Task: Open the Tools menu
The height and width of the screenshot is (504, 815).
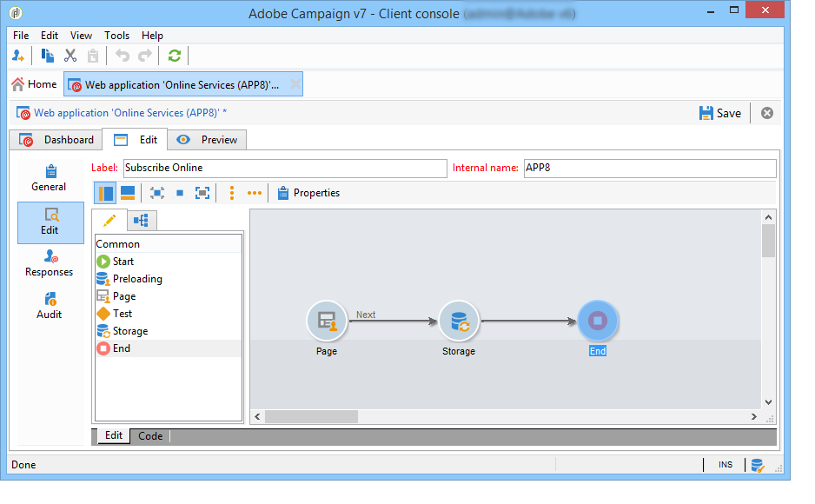Action: [117, 36]
